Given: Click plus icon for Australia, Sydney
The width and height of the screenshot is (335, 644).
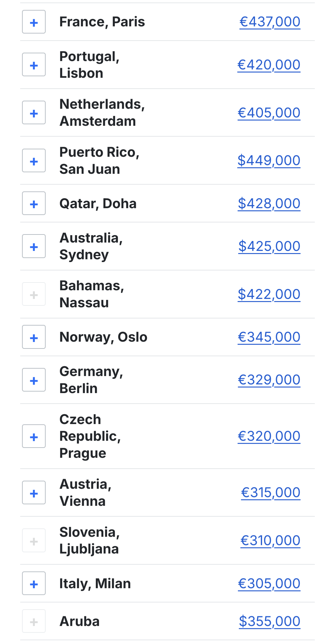Looking at the screenshot, I should tap(34, 246).
